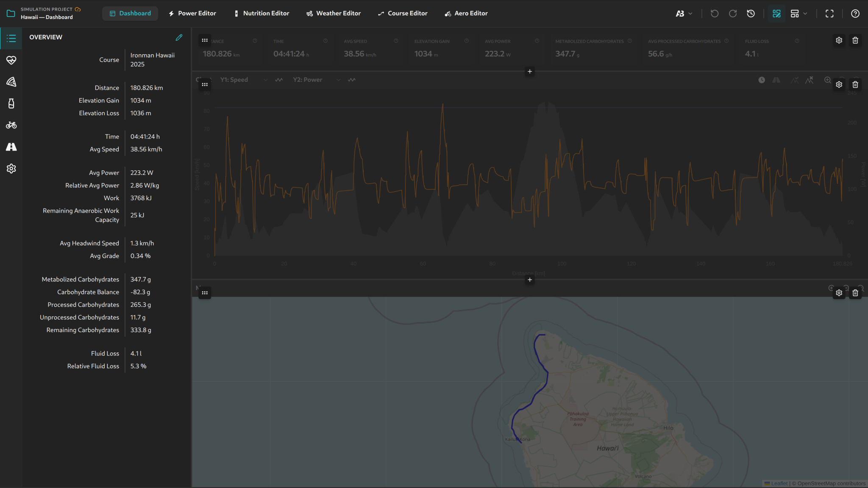
Task: Click the redo arrow in top toolbar
Action: tap(733, 14)
